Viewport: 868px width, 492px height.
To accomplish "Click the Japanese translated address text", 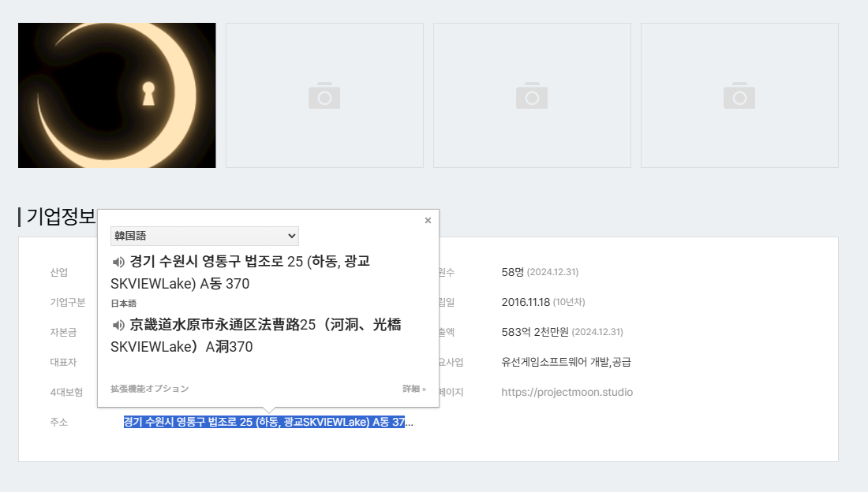I will point(256,335).
